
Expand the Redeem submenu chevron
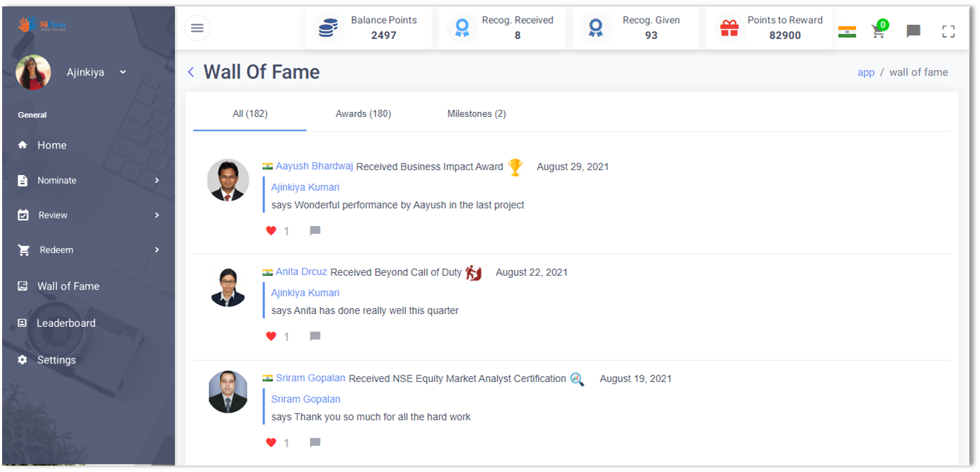click(157, 249)
